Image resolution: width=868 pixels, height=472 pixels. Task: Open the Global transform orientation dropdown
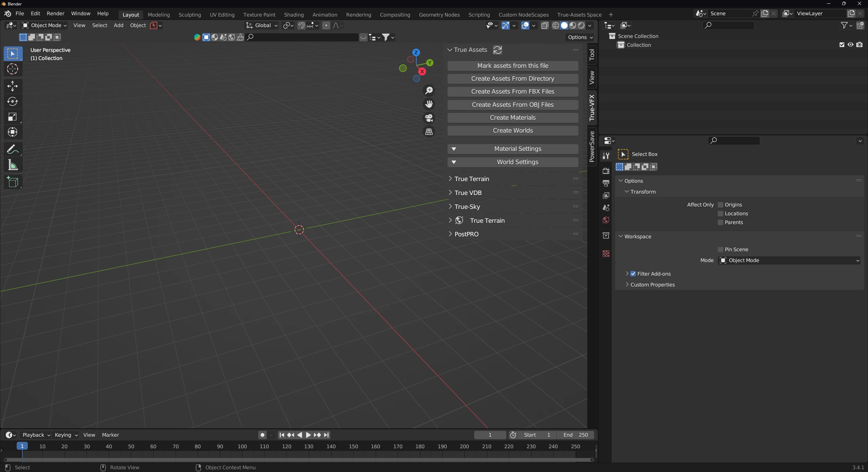262,25
